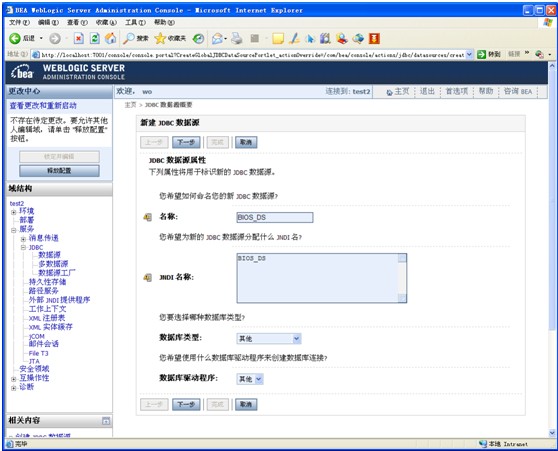Click 下一步 button above JDBC 数据源属性 heading

(186, 142)
